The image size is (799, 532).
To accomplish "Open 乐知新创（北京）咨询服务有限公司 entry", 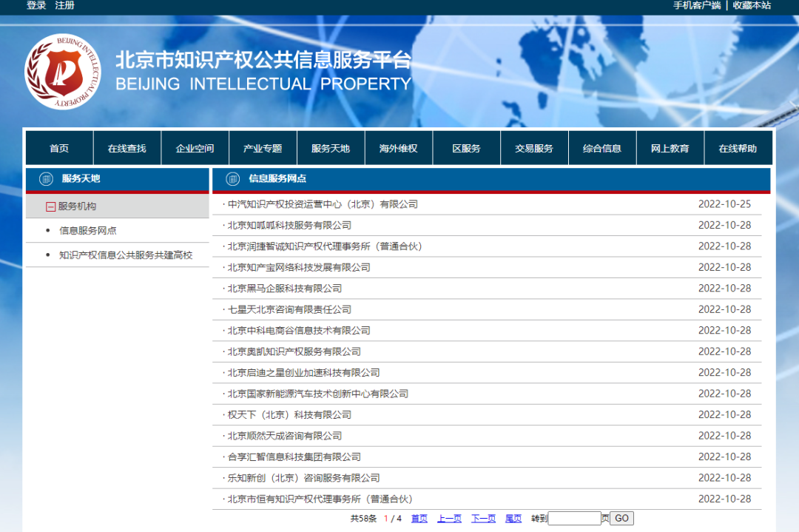I will pos(304,478).
